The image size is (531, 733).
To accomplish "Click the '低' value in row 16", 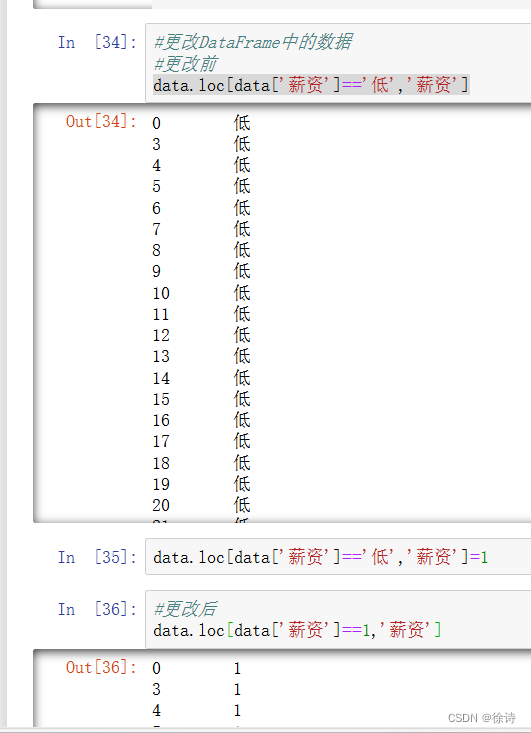I will (x=242, y=421).
